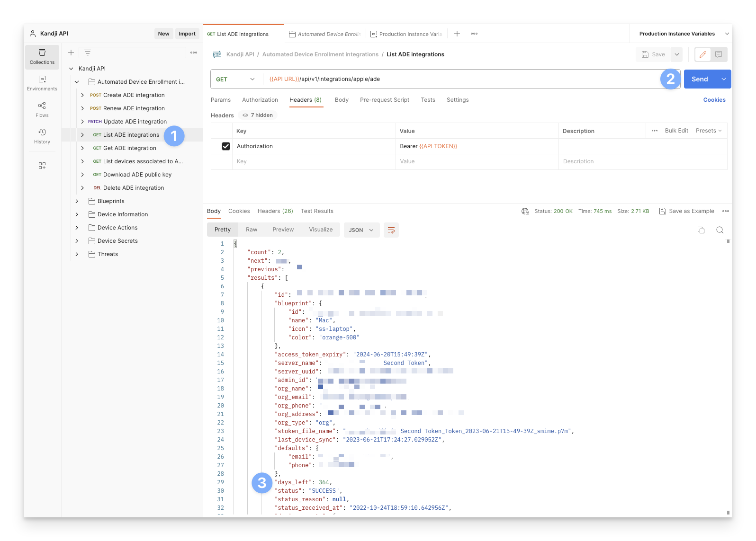Open the tab bar three-dot options menu

tap(474, 34)
